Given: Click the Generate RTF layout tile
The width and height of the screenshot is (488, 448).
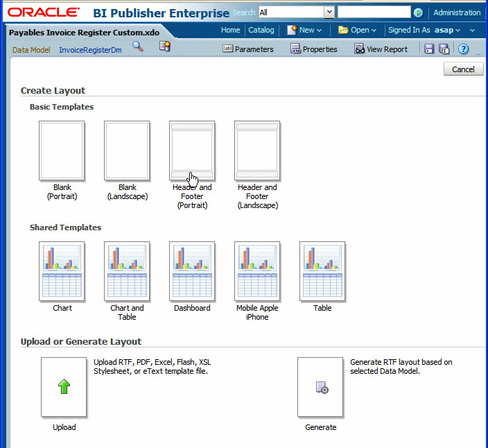Looking at the screenshot, I should coord(320,387).
